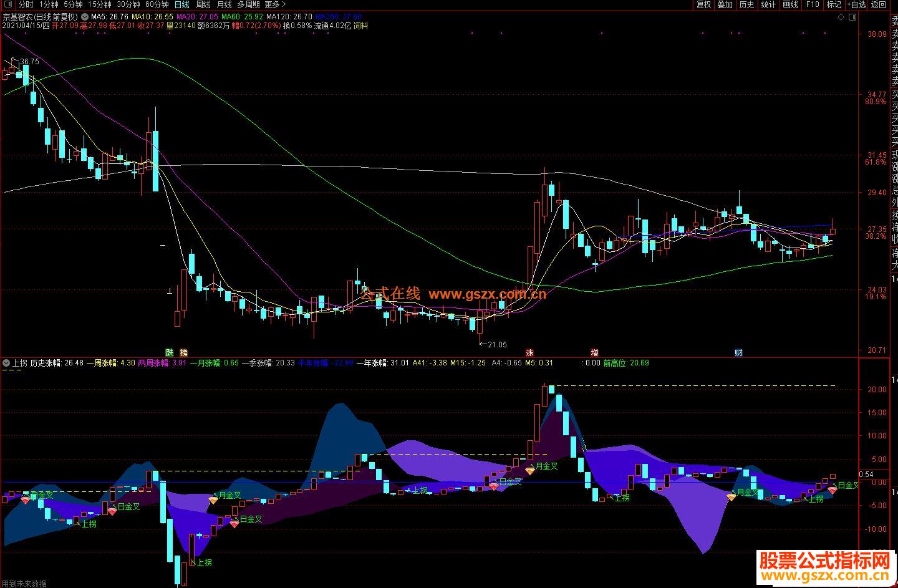Click the 标记 mark button

tap(834, 4)
